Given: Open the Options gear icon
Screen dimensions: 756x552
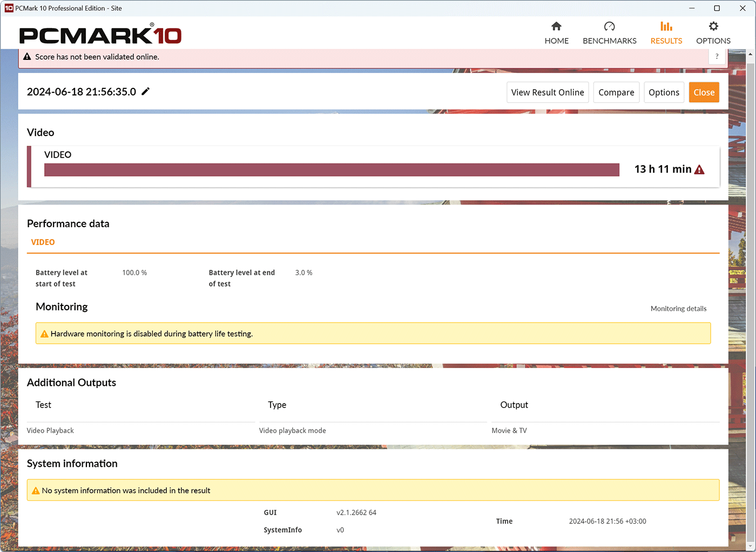Looking at the screenshot, I should [713, 26].
